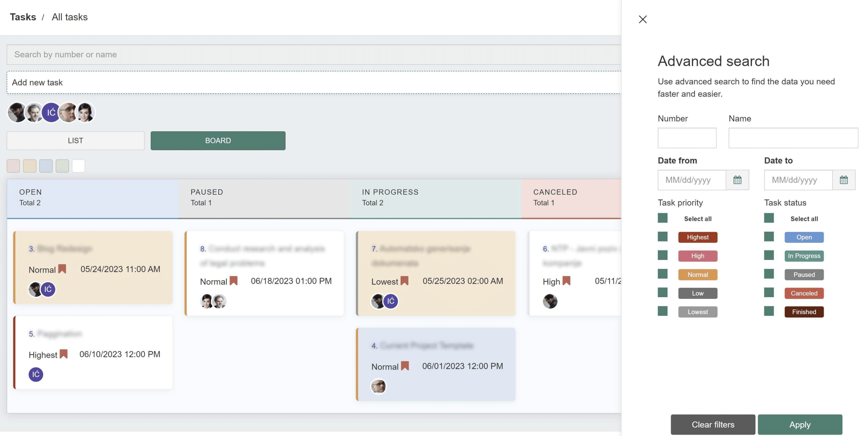Toggle Select all under Task priority
Viewport: 868px width, 436px height.
[663, 218]
